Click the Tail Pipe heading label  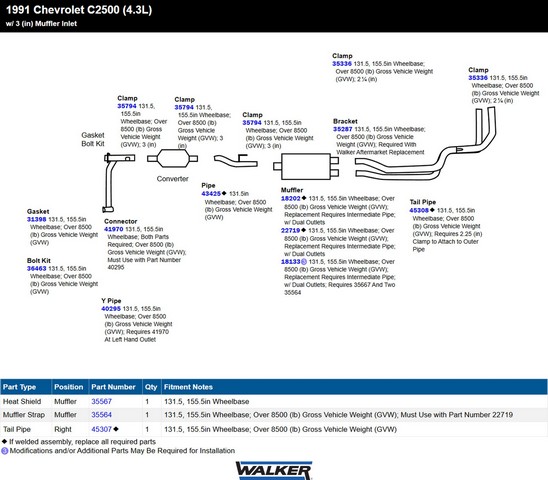pos(423,202)
